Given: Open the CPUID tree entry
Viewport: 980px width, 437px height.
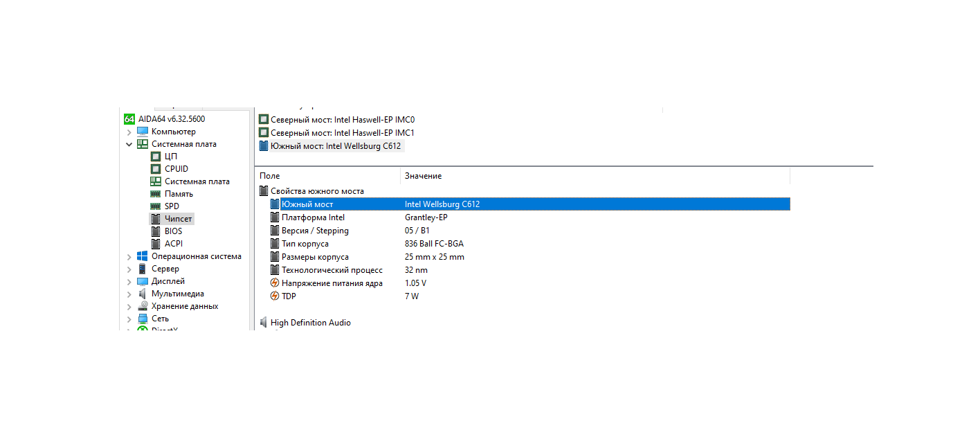Looking at the screenshot, I should (176, 169).
